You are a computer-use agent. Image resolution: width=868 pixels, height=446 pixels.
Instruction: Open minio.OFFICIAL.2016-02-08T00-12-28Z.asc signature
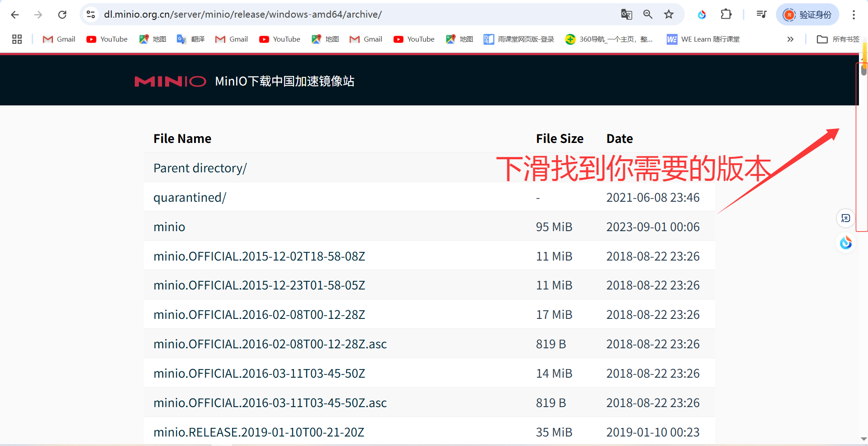point(270,344)
